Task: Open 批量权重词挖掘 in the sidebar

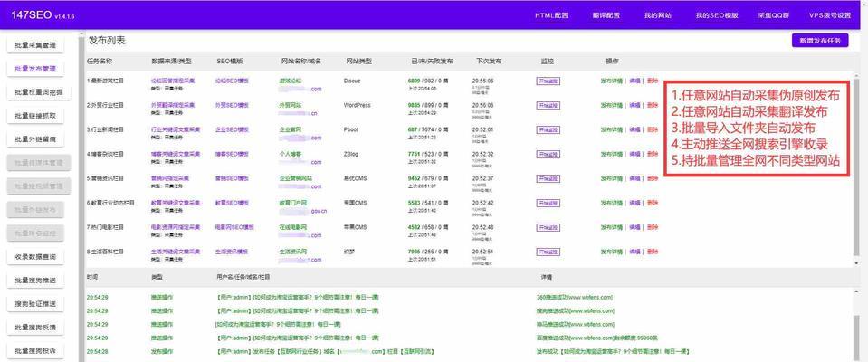Action: (x=39, y=92)
